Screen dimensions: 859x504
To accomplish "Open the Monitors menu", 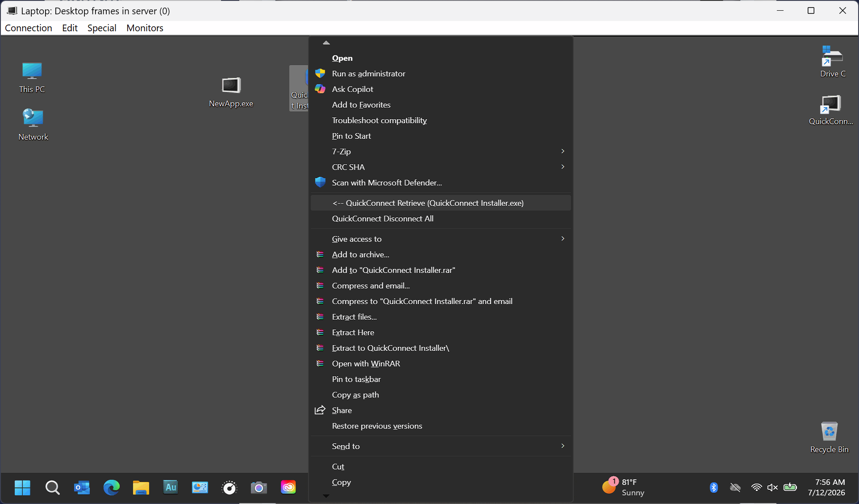I will [145, 28].
